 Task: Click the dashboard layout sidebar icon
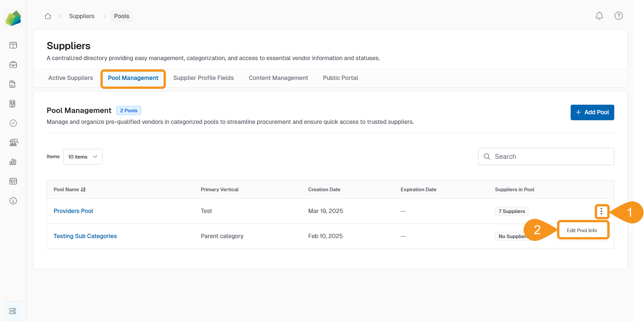13,45
